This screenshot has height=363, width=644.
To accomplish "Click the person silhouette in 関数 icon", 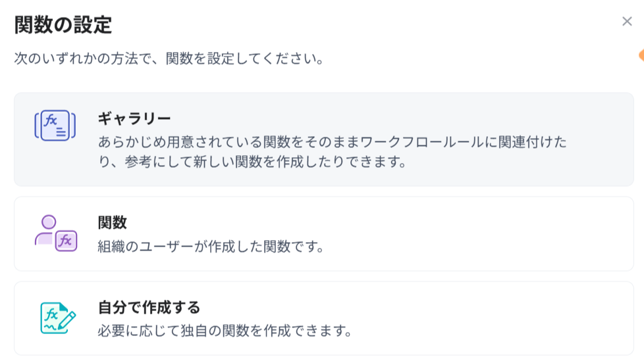I will tap(46, 230).
